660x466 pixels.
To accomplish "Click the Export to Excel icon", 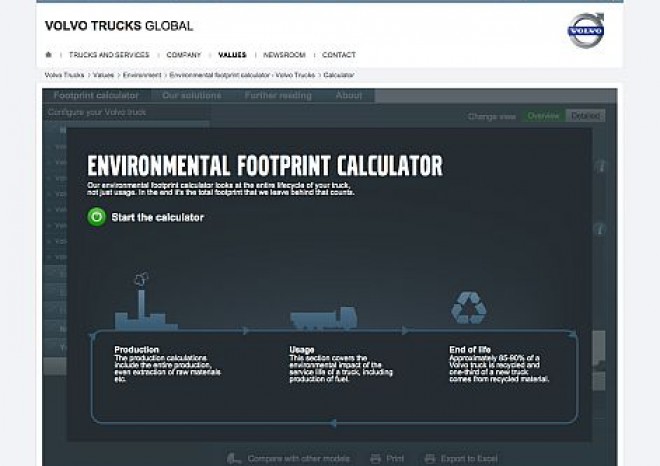I will click(x=430, y=458).
